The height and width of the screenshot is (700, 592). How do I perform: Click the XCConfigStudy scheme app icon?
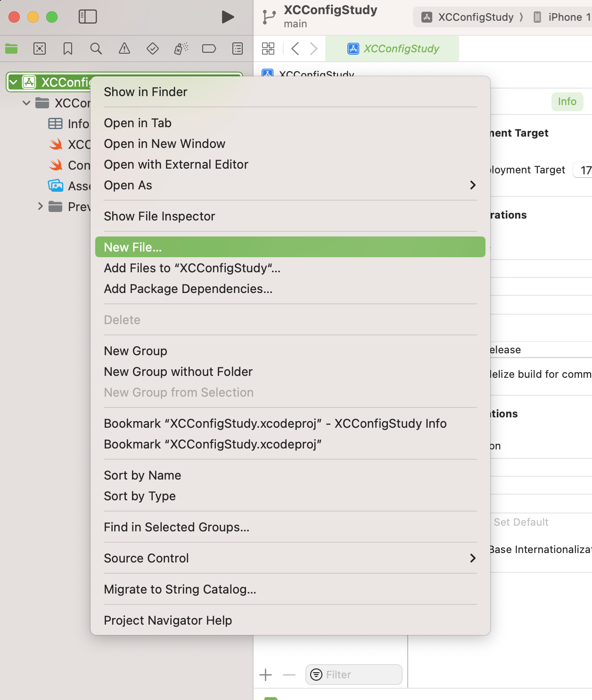click(427, 17)
